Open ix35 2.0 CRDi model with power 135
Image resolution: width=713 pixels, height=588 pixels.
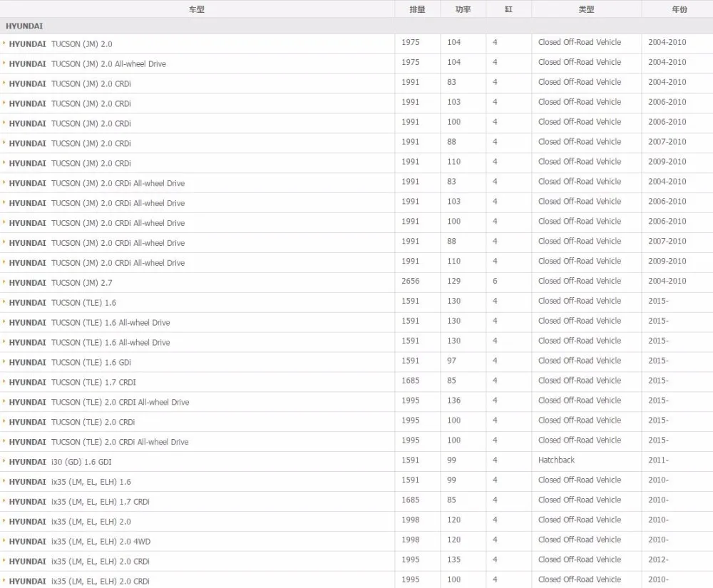coord(79,562)
